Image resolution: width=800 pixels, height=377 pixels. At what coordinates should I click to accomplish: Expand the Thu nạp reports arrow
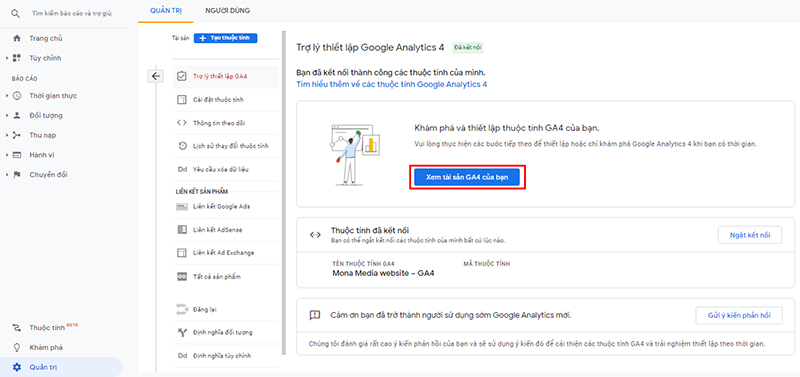coord(7,135)
